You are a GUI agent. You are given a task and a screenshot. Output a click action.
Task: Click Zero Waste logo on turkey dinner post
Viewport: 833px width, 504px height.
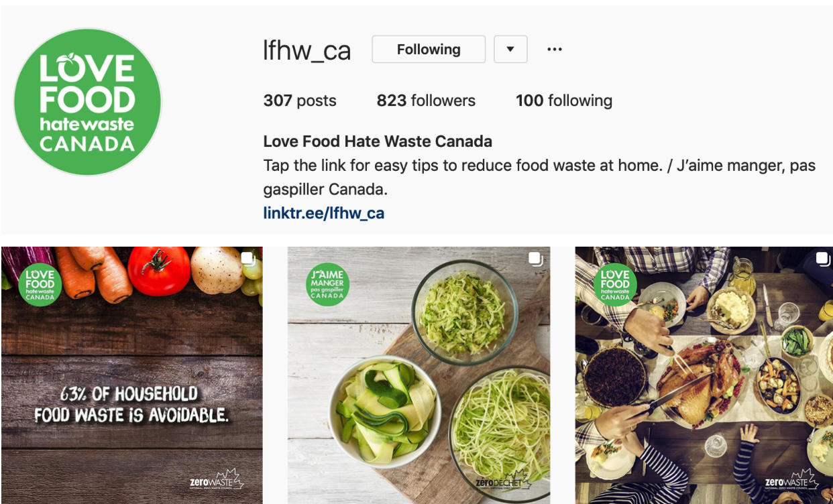click(792, 480)
